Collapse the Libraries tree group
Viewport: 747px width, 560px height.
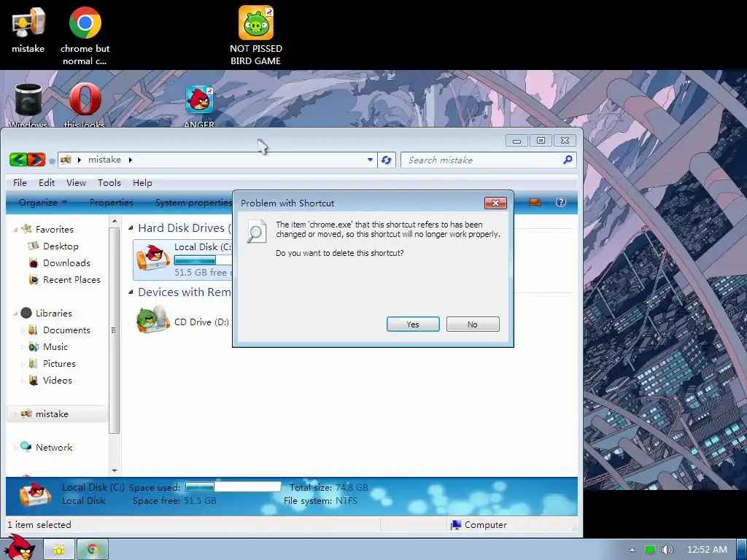(x=15, y=314)
